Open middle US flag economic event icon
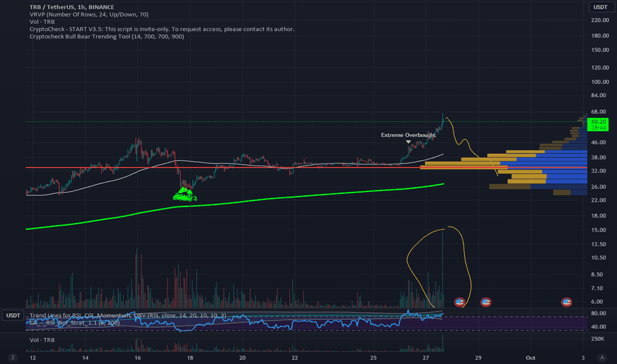The width and height of the screenshot is (617, 364). 485,302
